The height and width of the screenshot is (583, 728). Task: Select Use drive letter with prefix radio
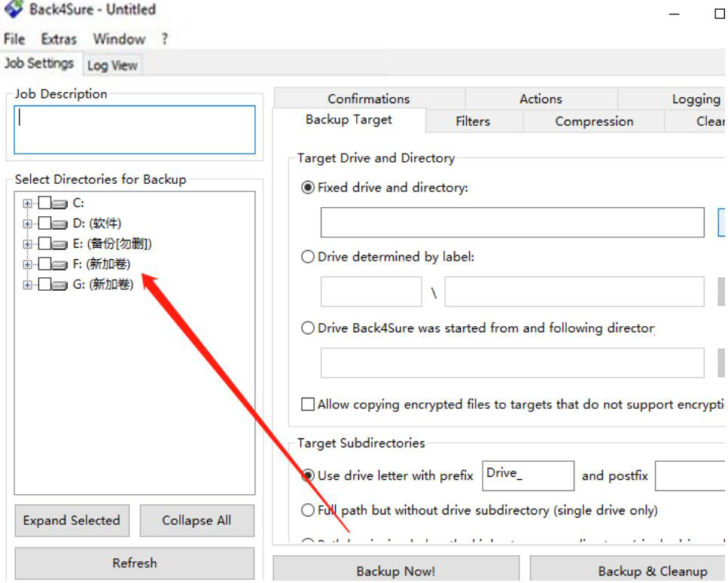307,476
